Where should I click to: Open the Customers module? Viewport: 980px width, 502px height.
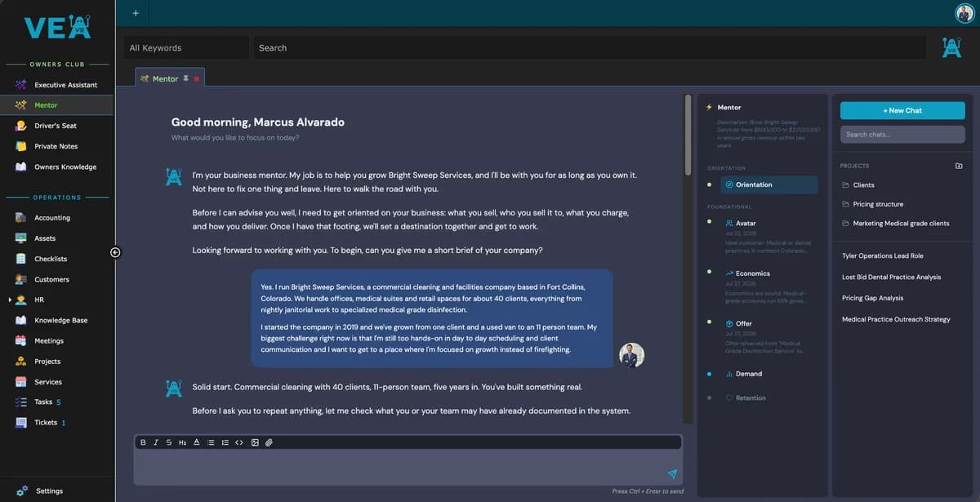point(57,279)
